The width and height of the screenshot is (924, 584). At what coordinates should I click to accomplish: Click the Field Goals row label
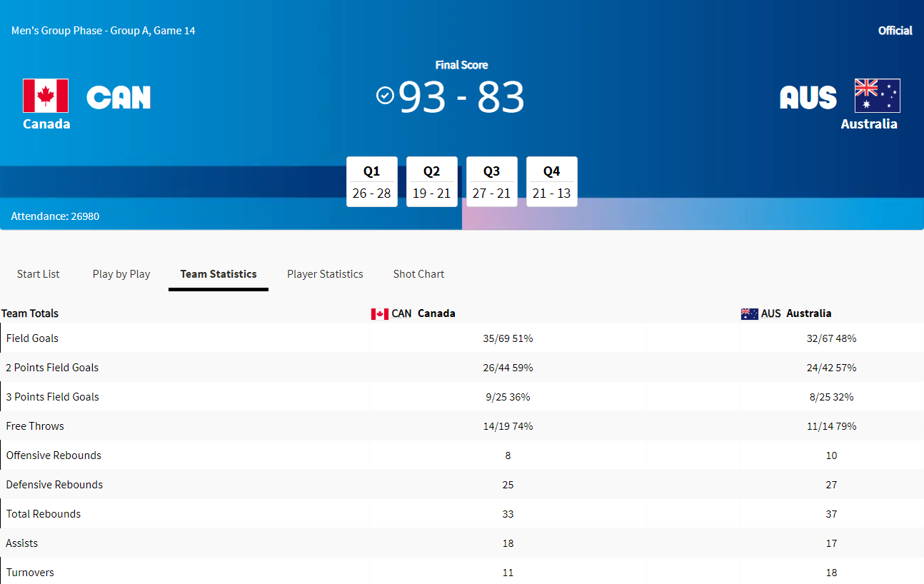[x=32, y=338]
